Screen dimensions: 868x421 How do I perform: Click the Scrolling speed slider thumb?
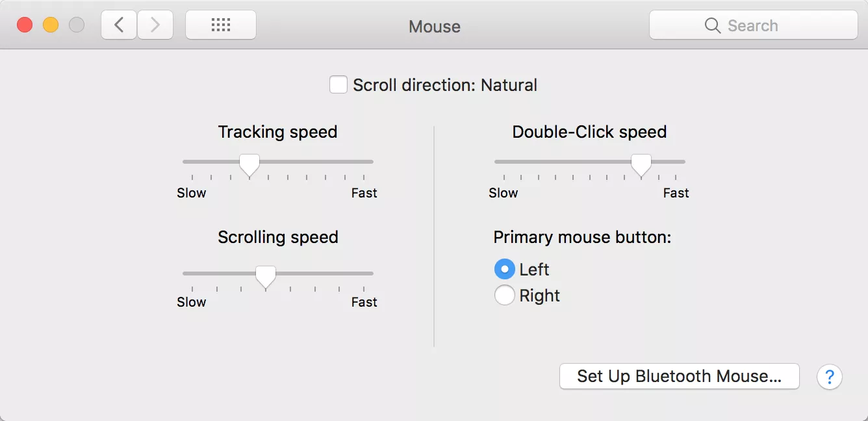click(265, 277)
